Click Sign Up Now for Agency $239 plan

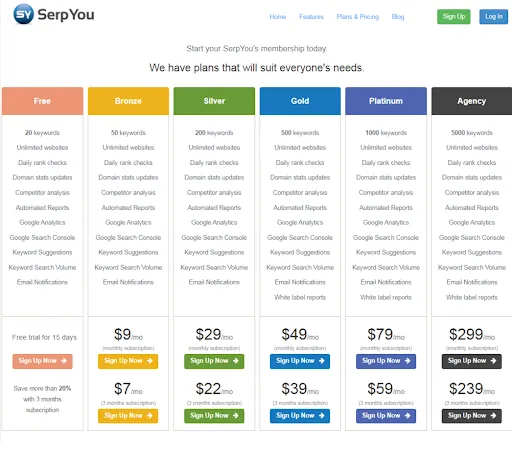472,416
